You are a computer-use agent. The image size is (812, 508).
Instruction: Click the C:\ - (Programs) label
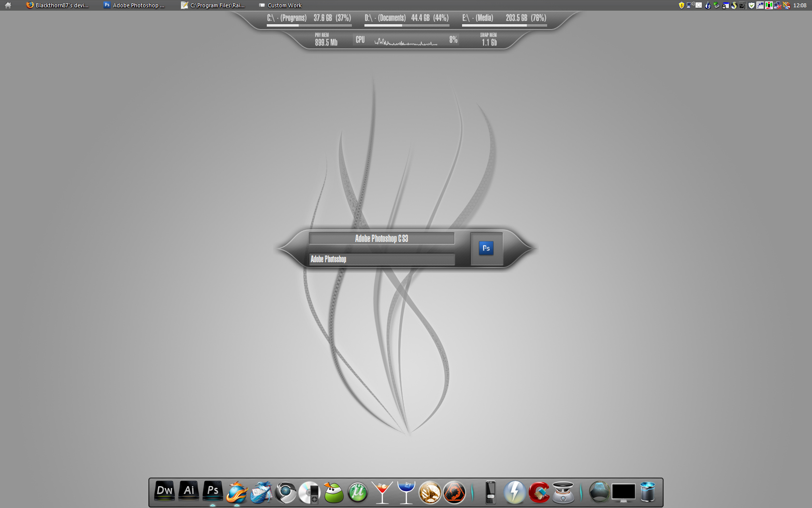tap(287, 18)
